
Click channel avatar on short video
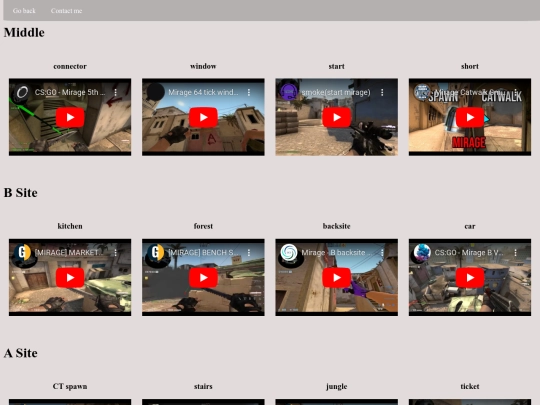(x=422, y=92)
